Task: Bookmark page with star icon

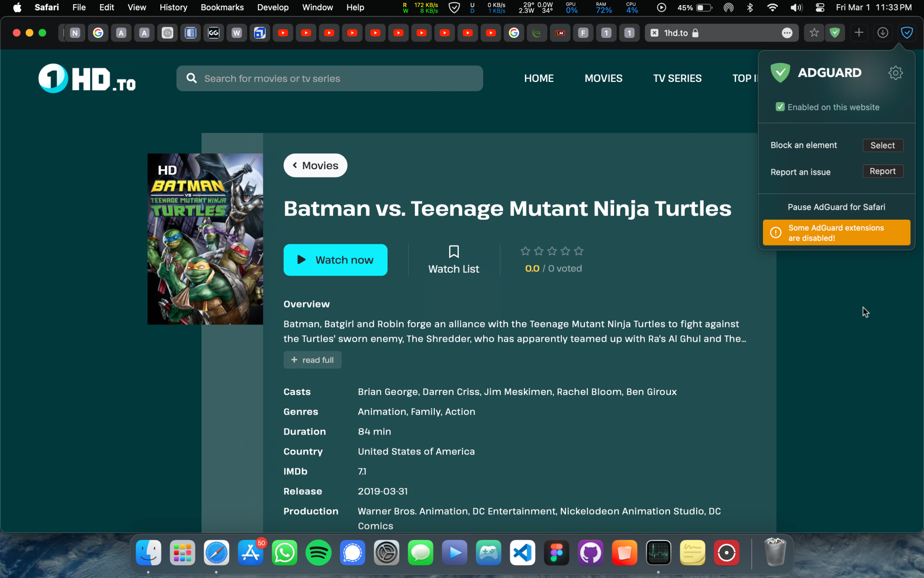Action: click(x=814, y=33)
